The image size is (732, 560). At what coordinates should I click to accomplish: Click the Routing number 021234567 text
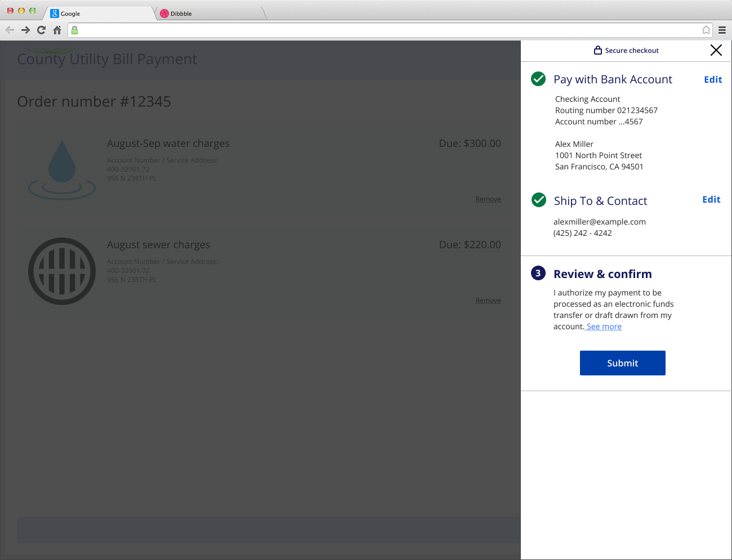pyautogui.click(x=606, y=110)
